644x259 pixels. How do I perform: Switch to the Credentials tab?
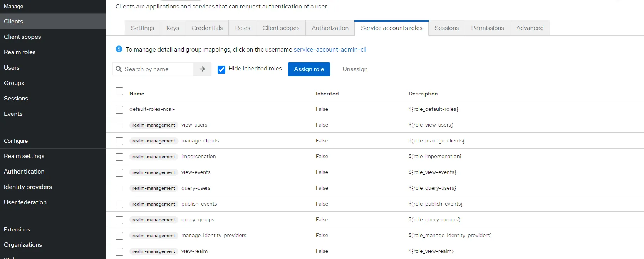207,28
